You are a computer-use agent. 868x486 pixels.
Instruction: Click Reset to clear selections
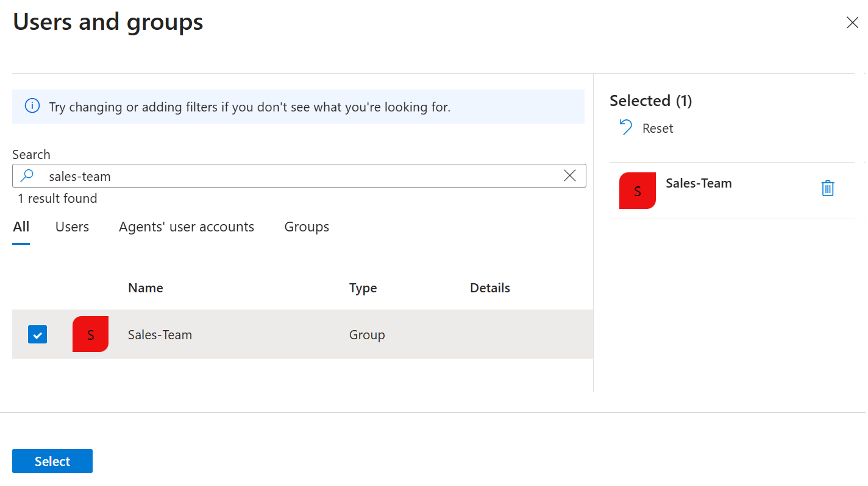[658, 129]
